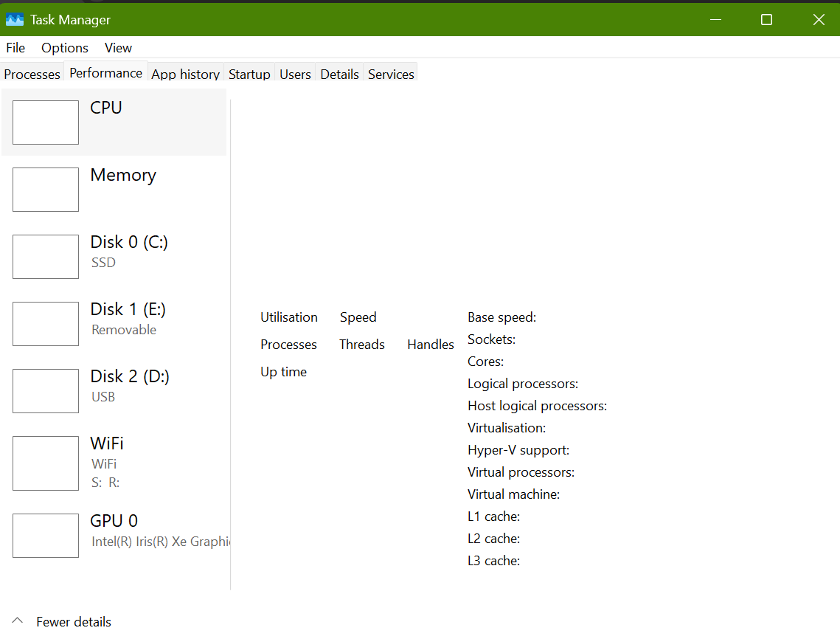Screen dimensions: 840x639
Task: Select the Disk 1 (E:) label
Action: pyautogui.click(x=128, y=309)
